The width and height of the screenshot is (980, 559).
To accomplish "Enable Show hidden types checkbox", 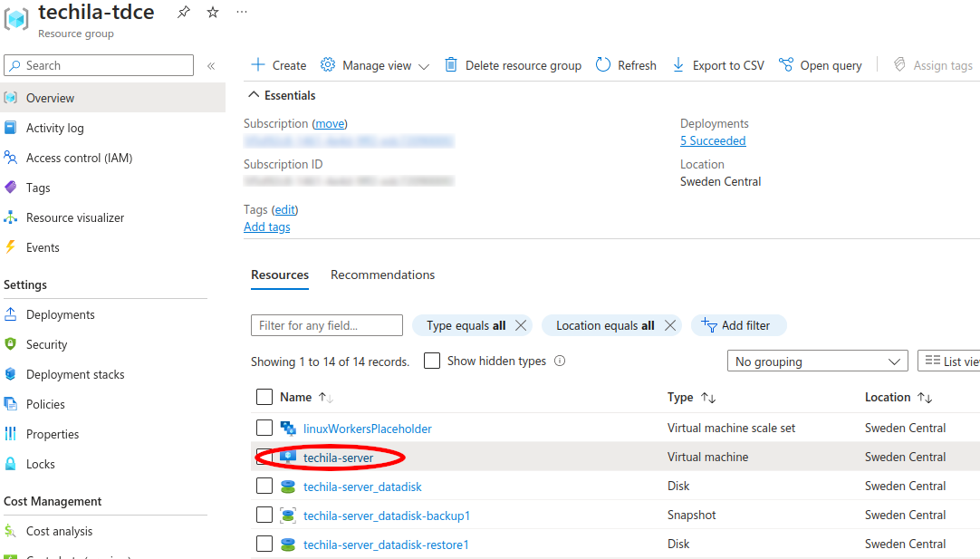I will pos(432,361).
